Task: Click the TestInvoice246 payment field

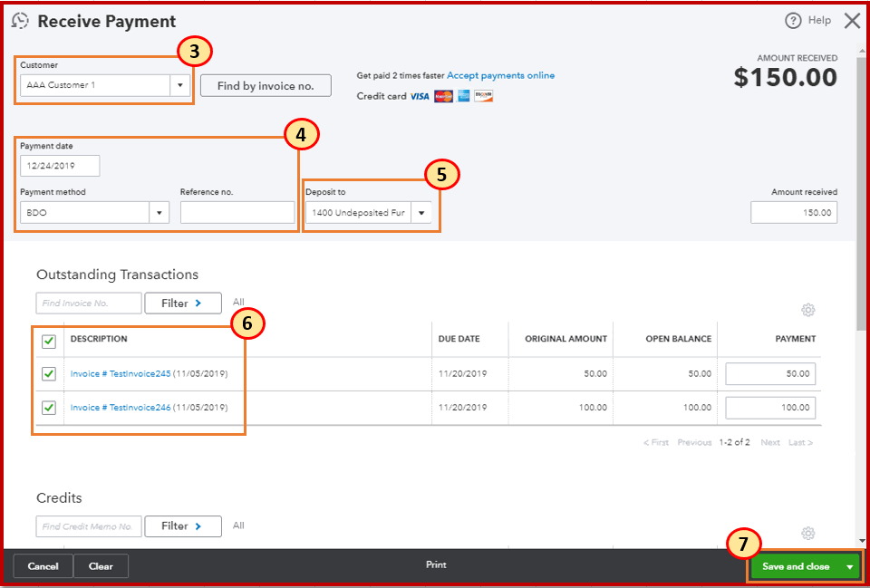Action: coord(770,408)
